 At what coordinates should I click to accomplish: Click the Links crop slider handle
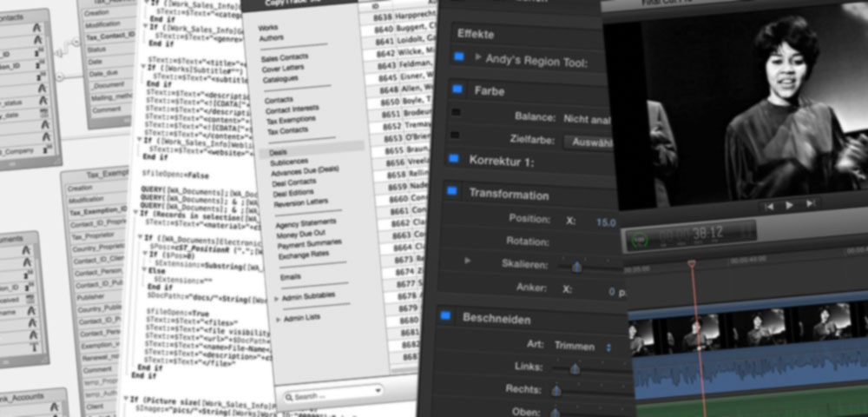[575, 368]
